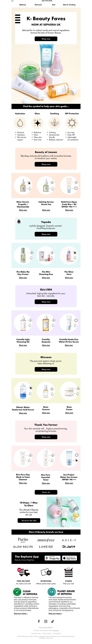This screenshot has height=644, width=92.
Task: Open the Facebook icon in footer
Action: [39, 621]
